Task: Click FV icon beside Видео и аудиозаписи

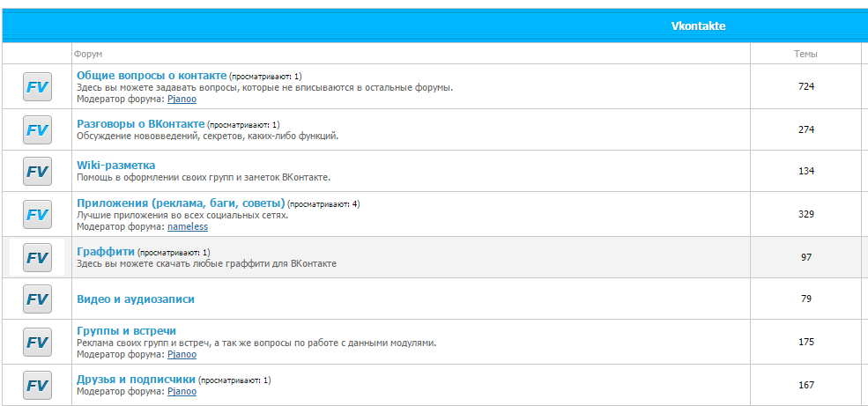Action: pyautogui.click(x=37, y=299)
